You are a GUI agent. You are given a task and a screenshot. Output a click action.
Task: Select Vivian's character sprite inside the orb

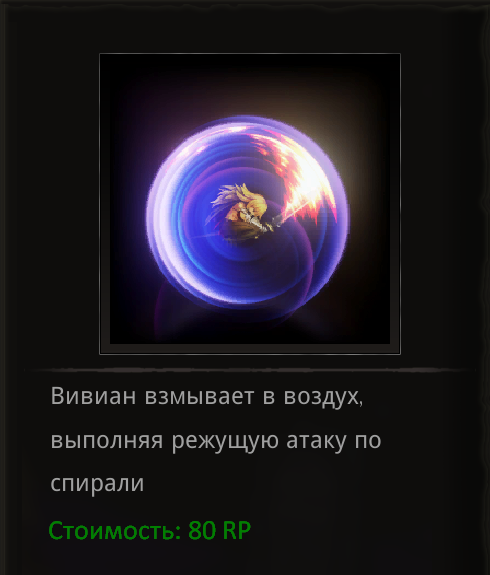[x=242, y=213]
